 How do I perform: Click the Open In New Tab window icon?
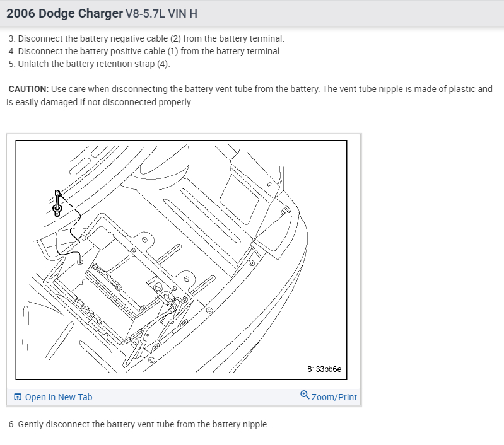18,397
